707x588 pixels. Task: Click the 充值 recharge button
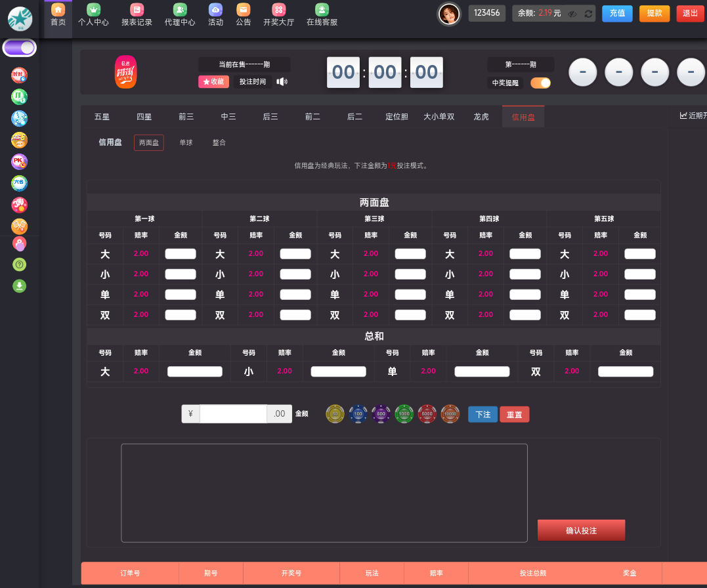pyautogui.click(x=617, y=13)
